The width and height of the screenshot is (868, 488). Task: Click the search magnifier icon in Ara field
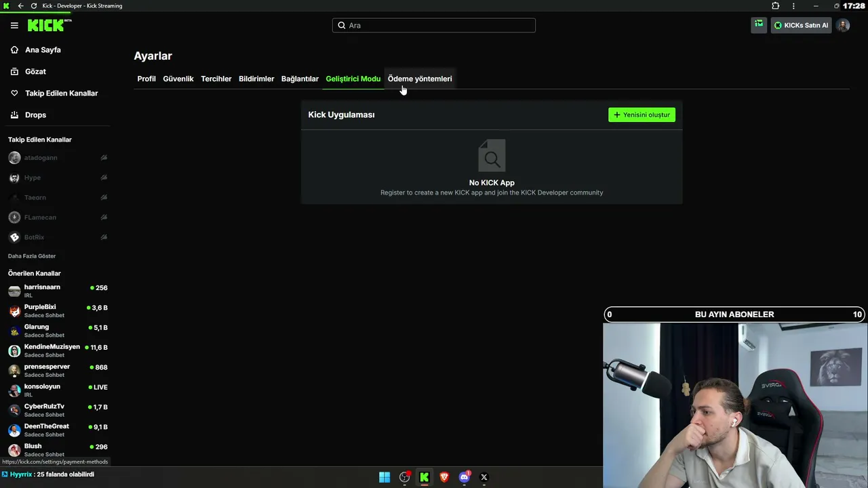pyautogui.click(x=342, y=25)
